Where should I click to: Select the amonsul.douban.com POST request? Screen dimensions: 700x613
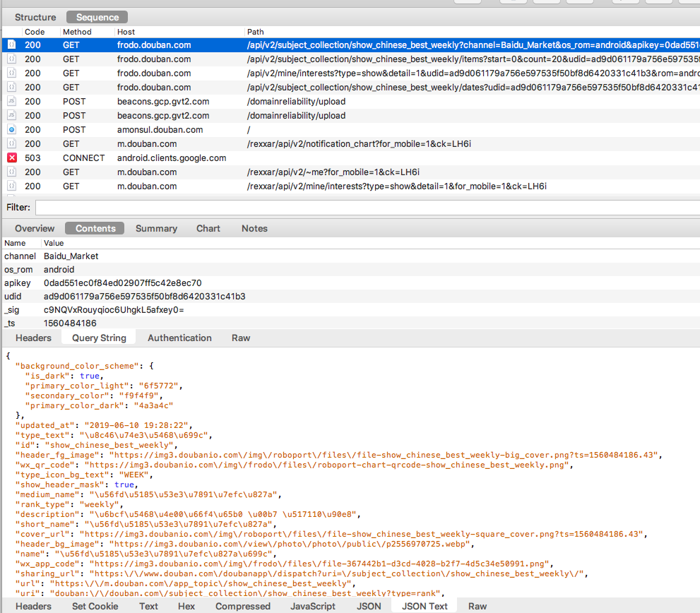(351, 129)
